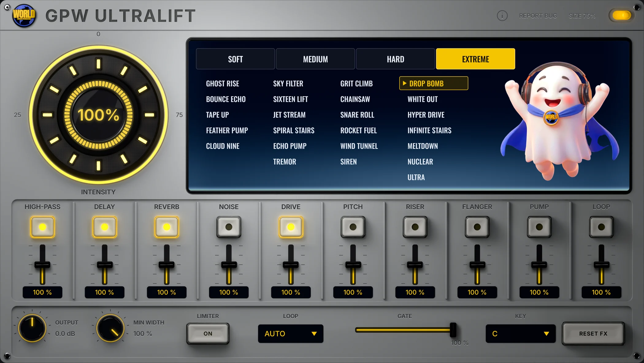Enable the PITCH effect button
644x363 pixels.
coord(353,227)
